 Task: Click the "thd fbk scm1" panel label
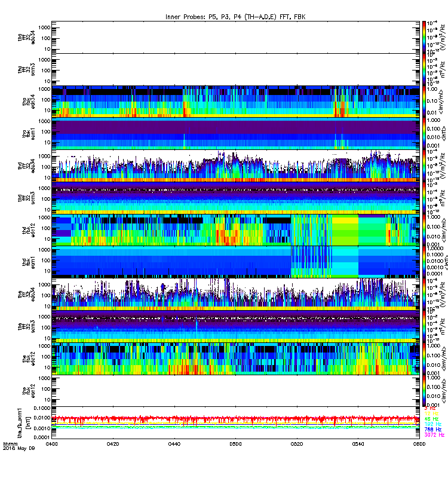coord(28,262)
